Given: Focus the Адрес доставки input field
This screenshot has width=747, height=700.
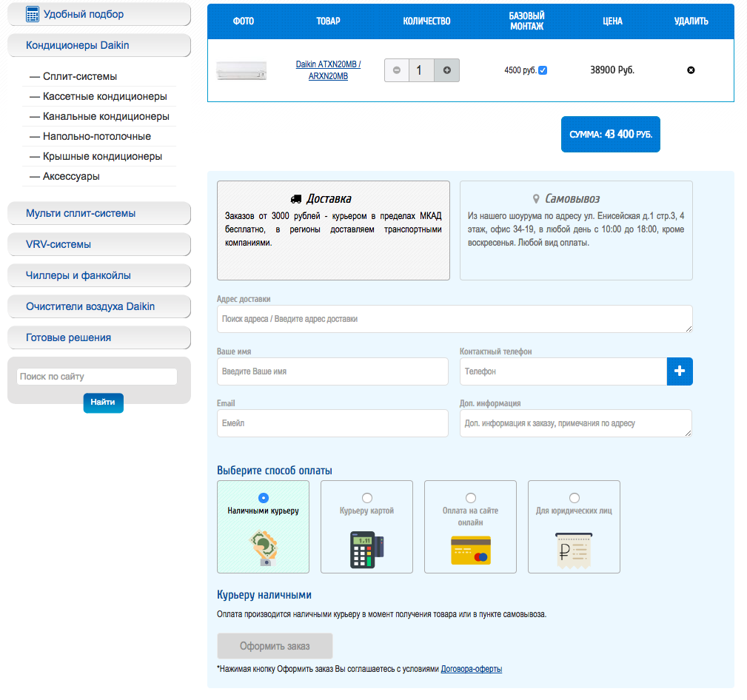Looking at the screenshot, I should 455,319.
